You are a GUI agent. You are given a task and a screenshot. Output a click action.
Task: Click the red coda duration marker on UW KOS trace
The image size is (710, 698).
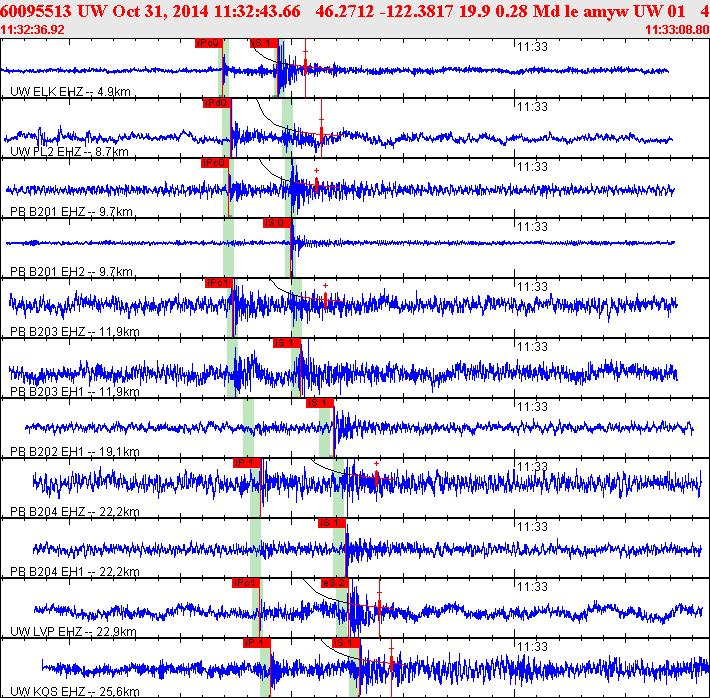(392, 664)
